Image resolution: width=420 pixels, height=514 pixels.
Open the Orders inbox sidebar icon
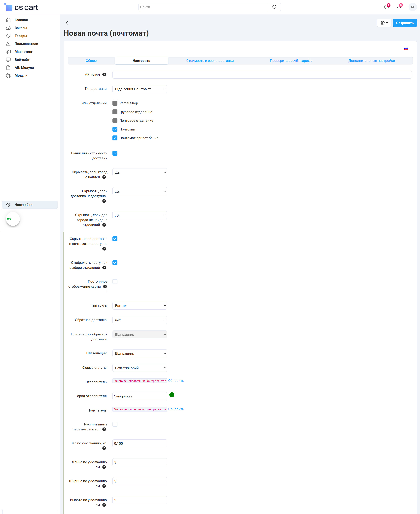[8, 28]
